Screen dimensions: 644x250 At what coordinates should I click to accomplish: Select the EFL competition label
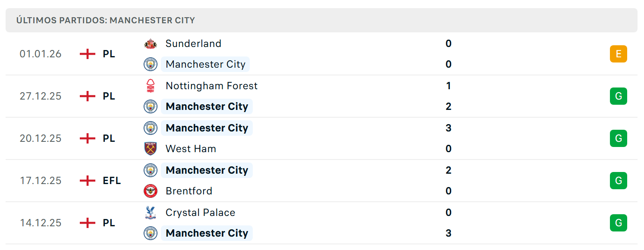coord(112,181)
